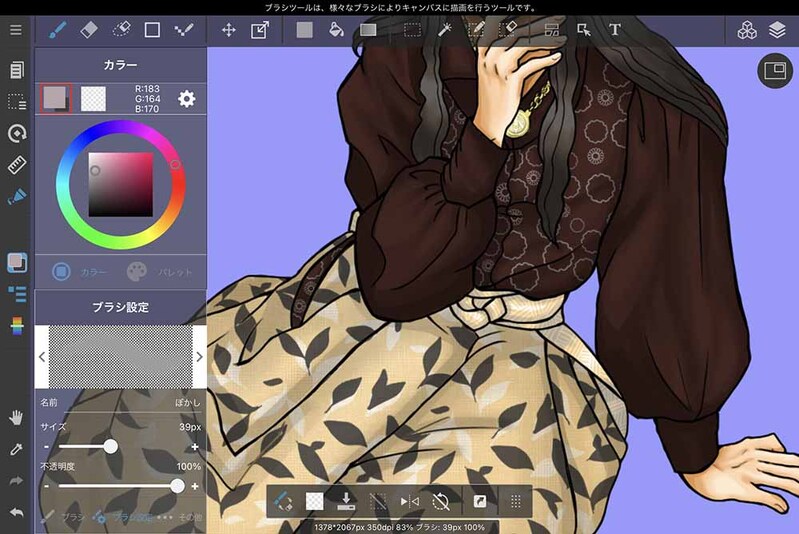Select the Selection Eraser tool
The height and width of the screenshot is (534, 799).
pos(508,30)
